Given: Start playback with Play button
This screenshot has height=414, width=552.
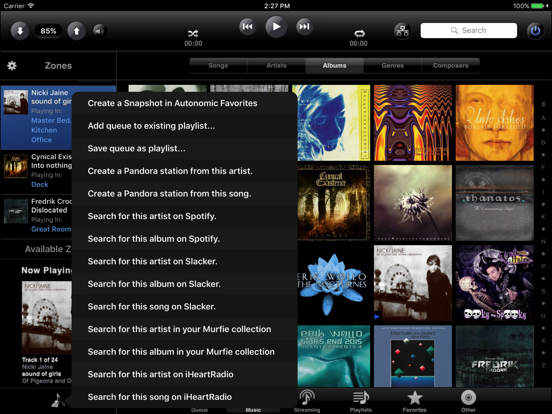Looking at the screenshot, I should (x=276, y=27).
